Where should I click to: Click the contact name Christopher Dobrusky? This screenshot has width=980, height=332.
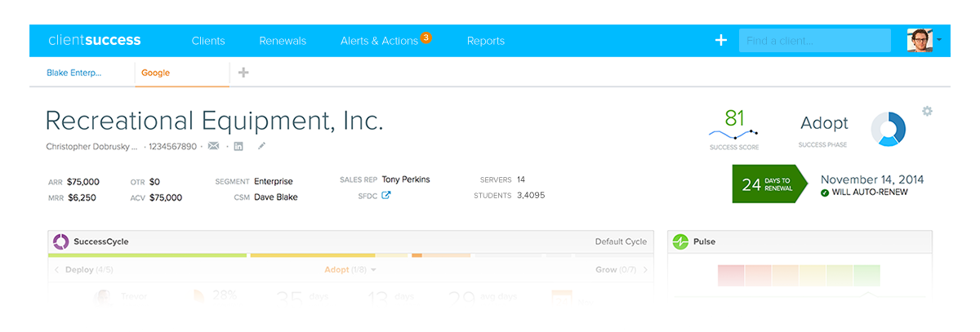pyautogui.click(x=91, y=147)
